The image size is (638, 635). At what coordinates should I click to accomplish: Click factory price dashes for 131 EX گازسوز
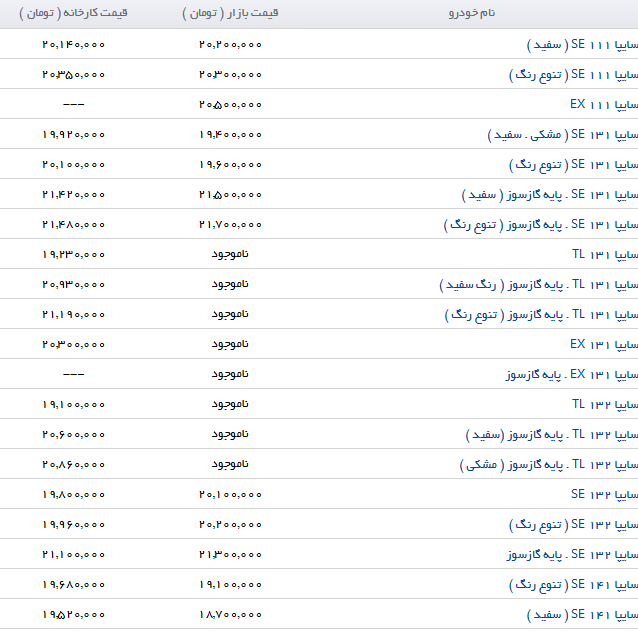click(74, 374)
